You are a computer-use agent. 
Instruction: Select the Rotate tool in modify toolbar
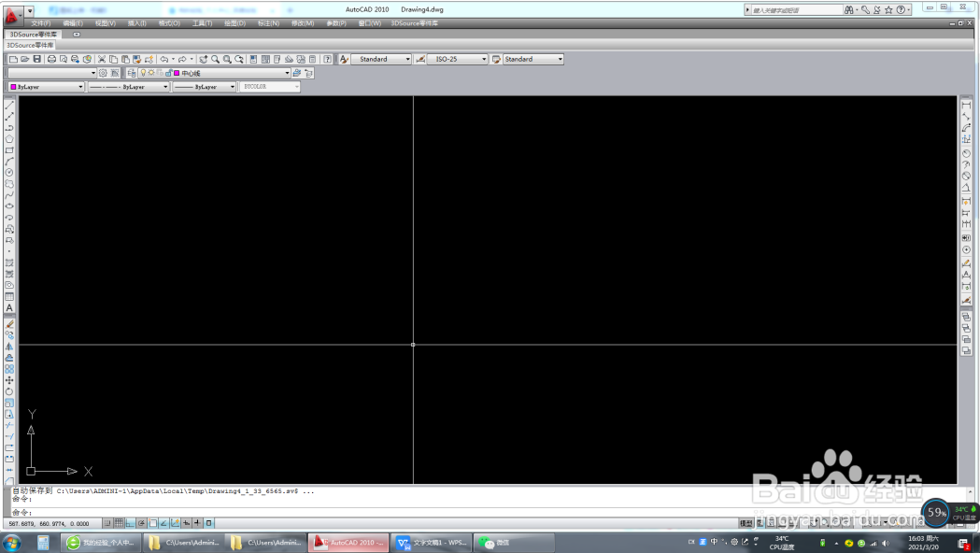point(9,391)
